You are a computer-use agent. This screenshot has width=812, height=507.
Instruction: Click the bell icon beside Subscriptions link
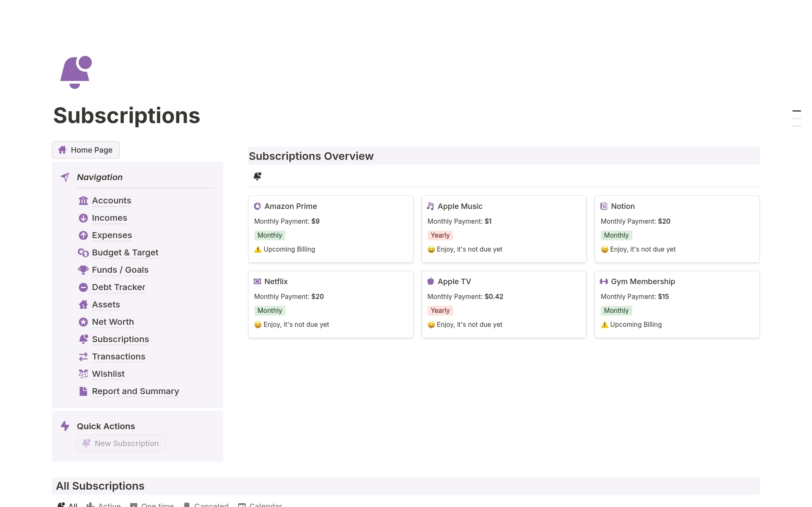83,339
